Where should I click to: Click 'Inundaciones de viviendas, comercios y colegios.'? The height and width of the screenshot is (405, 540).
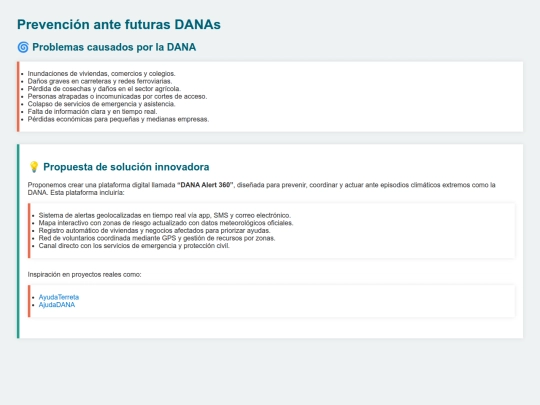pyautogui.click(x=102, y=74)
